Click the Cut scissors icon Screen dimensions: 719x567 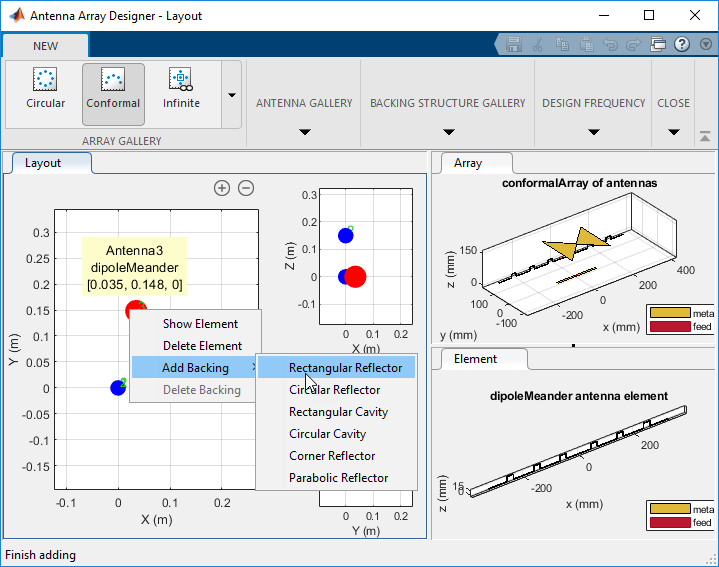[x=537, y=44]
